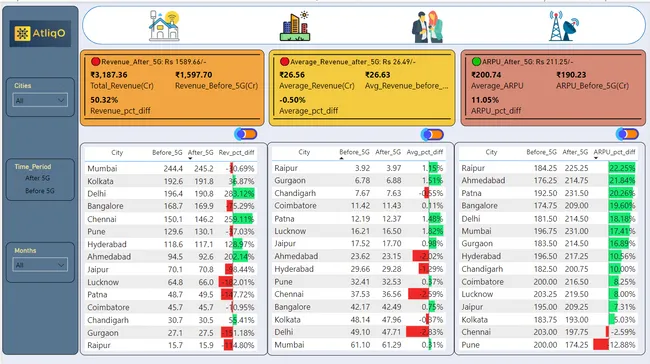This screenshot has height=364, width=650.
Task: Click the ARPU_Before_5G value ₹190.23
Action: click(571, 75)
